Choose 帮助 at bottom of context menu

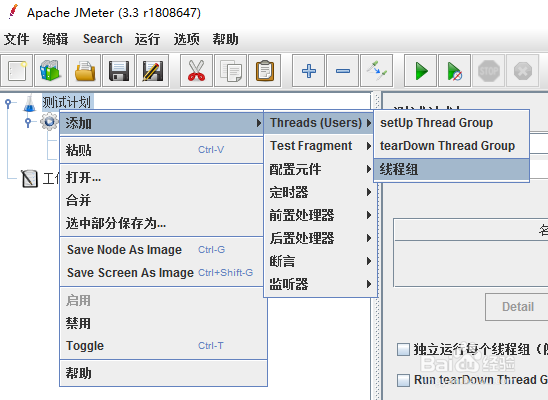[163, 373]
